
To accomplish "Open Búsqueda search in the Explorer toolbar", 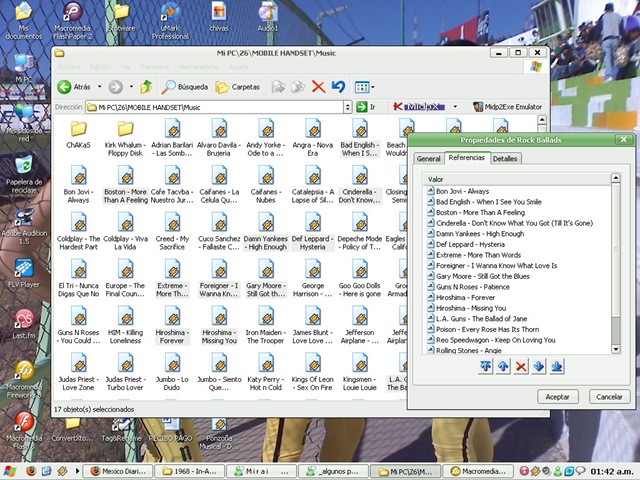I will click(x=184, y=87).
